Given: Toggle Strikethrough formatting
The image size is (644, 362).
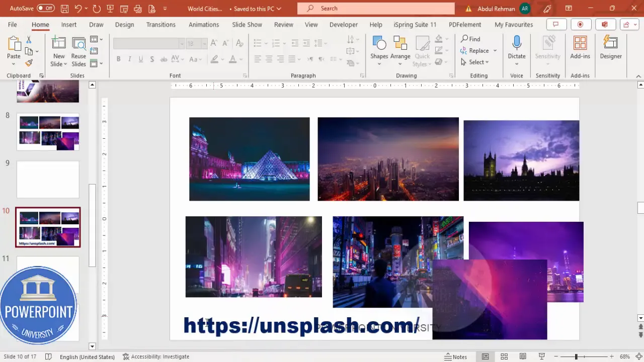Looking at the screenshot, I should [164, 59].
